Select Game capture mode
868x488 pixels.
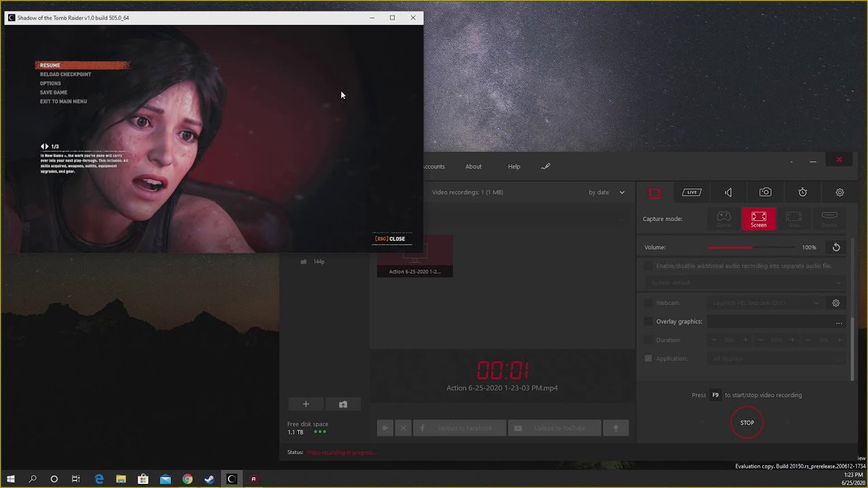tap(724, 219)
